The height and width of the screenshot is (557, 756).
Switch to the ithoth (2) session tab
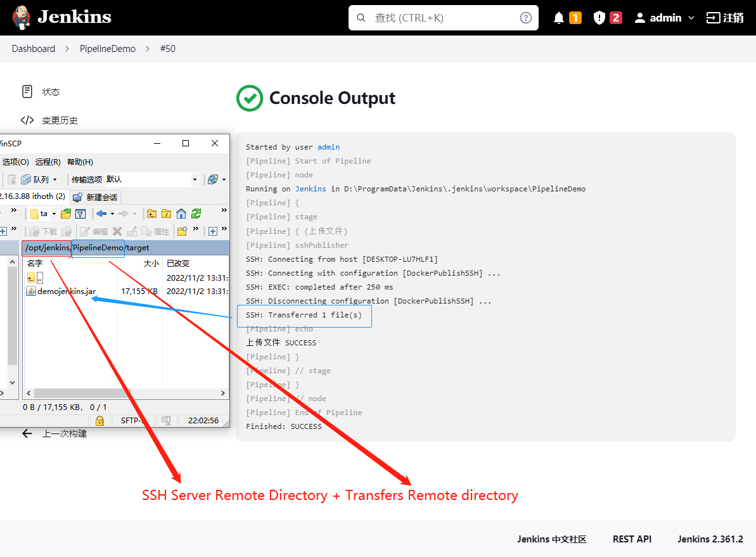(x=33, y=196)
